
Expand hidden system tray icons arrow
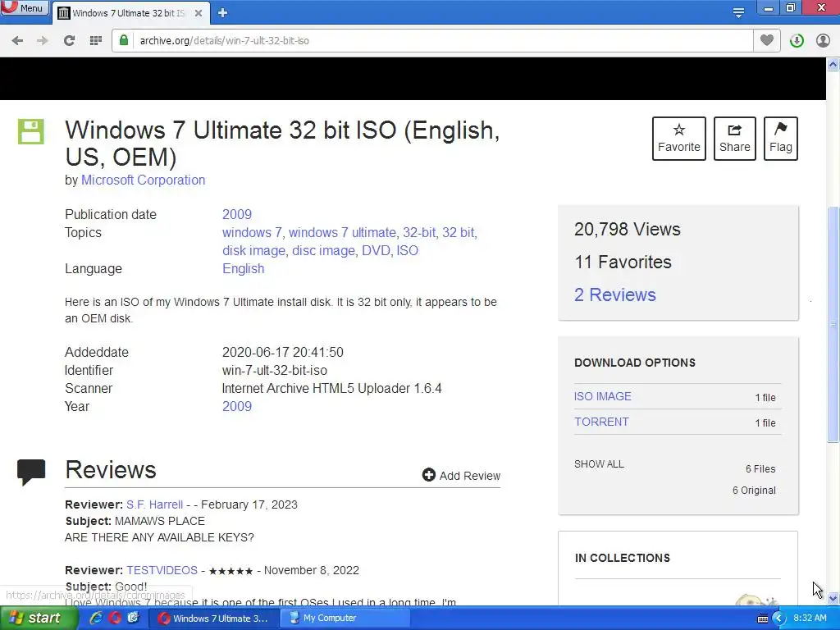778,619
